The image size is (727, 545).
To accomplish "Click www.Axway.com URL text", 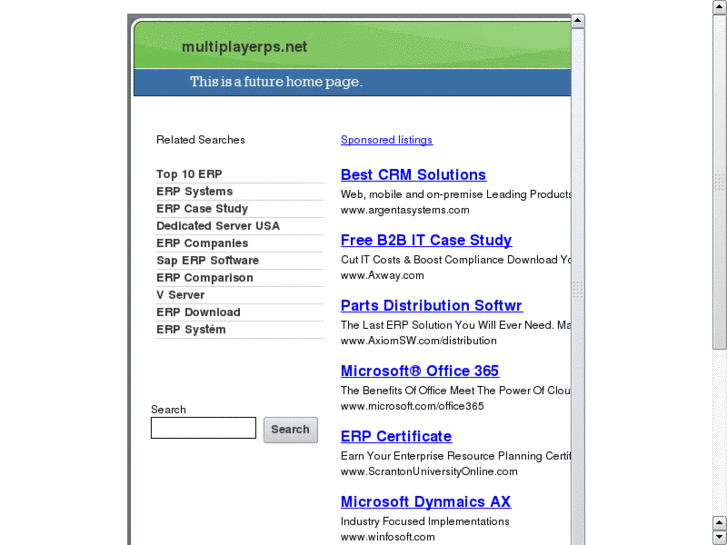I will (x=382, y=276).
